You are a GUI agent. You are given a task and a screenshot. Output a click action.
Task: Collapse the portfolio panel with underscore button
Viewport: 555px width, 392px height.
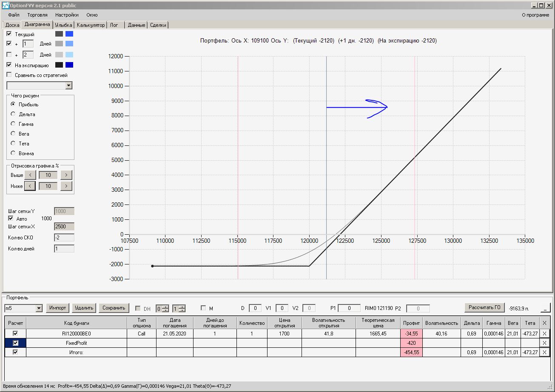tap(545, 308)
